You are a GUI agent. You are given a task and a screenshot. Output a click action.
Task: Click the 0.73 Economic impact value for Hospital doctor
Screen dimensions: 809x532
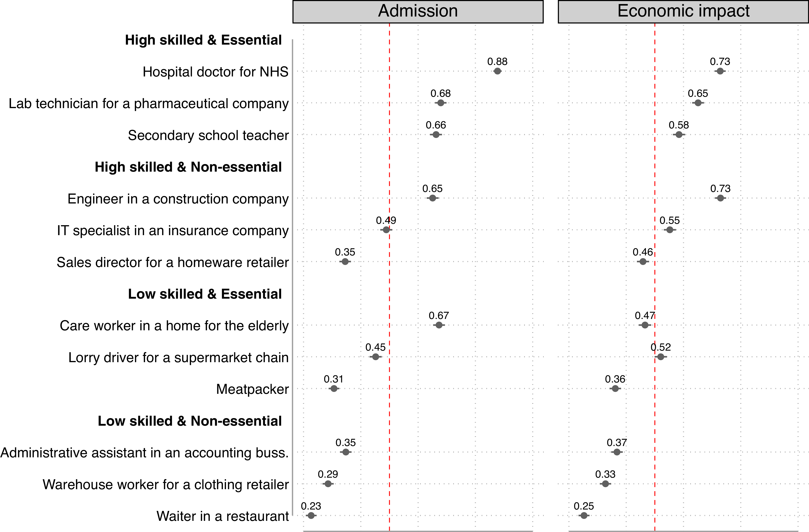click(x=720, y=62)
